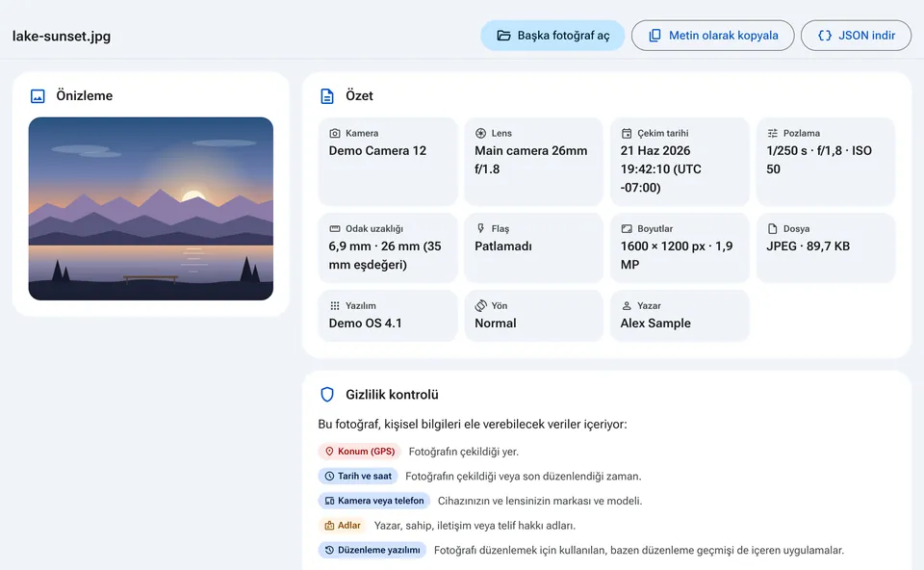The width and height of the screenshot is (924, 570).
Task: Click the dimensions icon beside Boyutlar
Action: coord(627,229)
